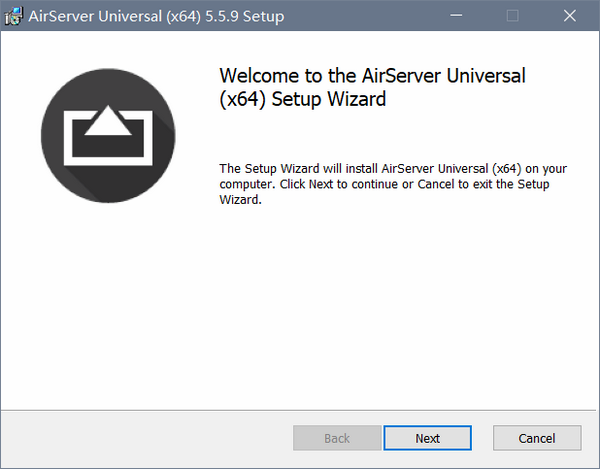Viewport: 600px width, 469px height.
Task: Click the disabled Back button
Action: coord(337,438)
